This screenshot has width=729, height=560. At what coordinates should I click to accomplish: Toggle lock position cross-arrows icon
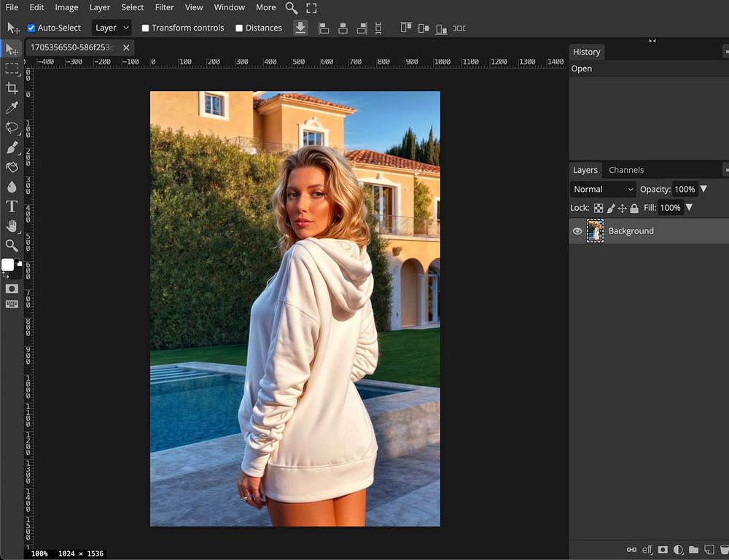(622, 209)
